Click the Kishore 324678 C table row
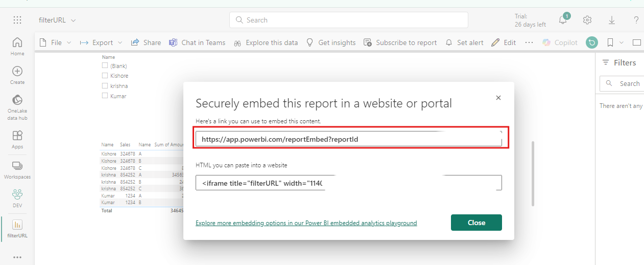 pos(142,168)
